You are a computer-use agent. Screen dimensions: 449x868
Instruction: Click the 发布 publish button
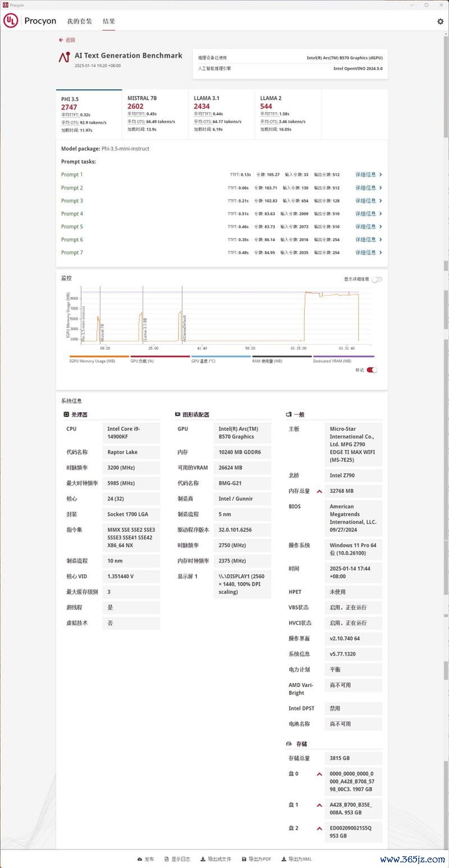(x=145, y=859)
